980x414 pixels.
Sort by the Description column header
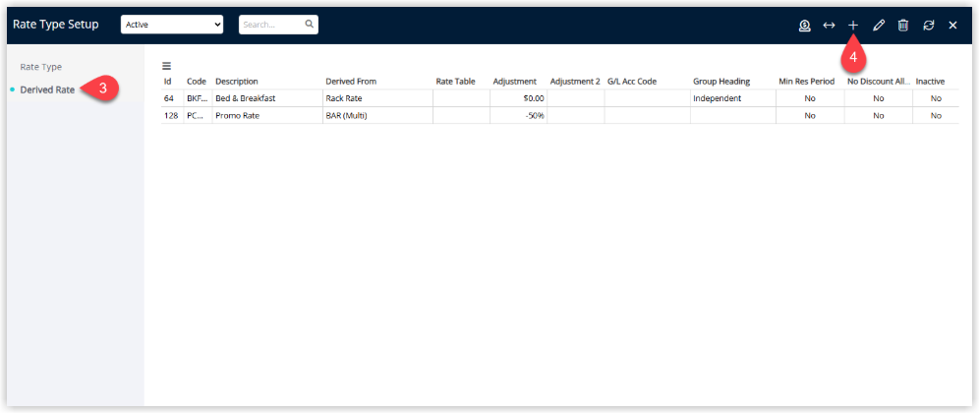pyautogui.click(x=236, y=82)
